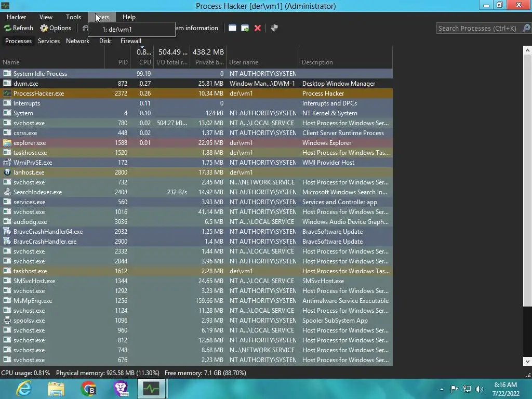532x399 pixels.
Task: Click the Refresh toolbar button
Action: [19, 28]
